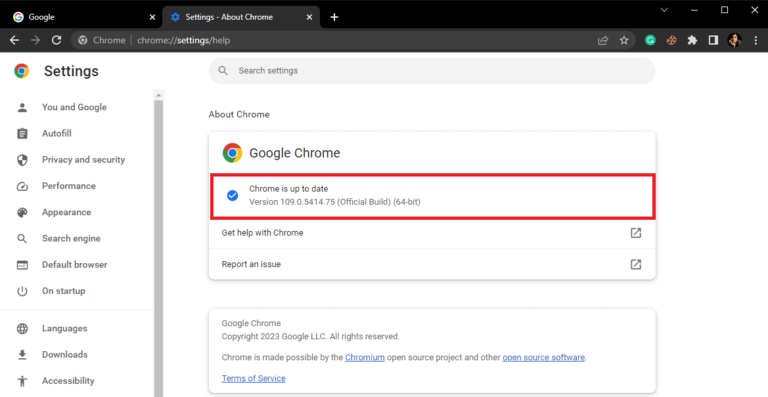The height and width of the screenshot is (397, 768).
Task: Click the sidebar scrollbar up arrow
Action: (158, 95)
